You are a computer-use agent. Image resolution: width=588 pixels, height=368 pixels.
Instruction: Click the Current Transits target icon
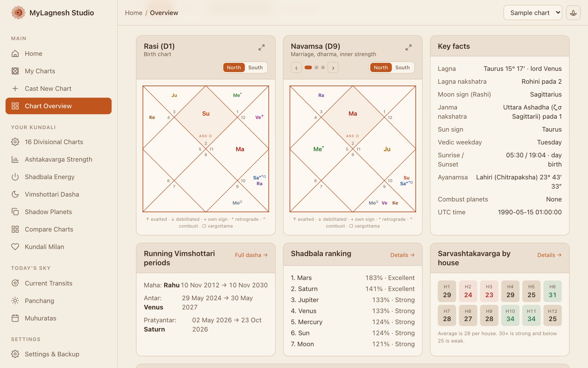click(15, 283)
